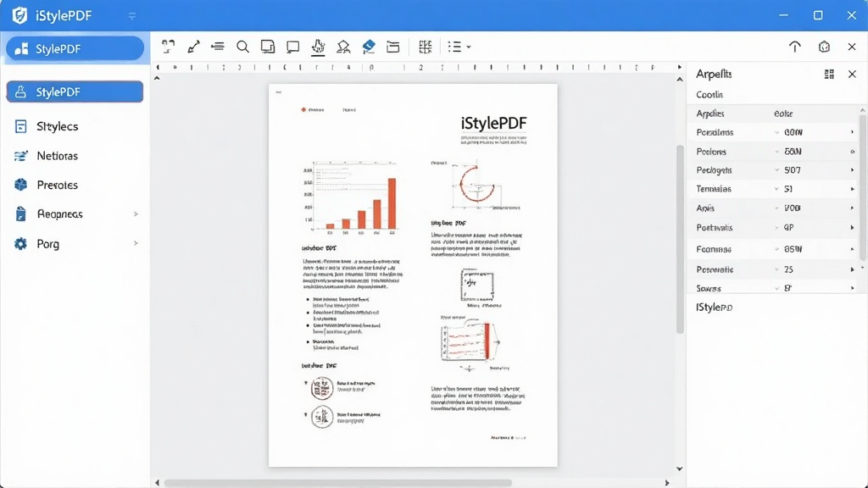Open the magnifier search tool
This screenshot has width=868, height=488.
[x=242, y=47]
